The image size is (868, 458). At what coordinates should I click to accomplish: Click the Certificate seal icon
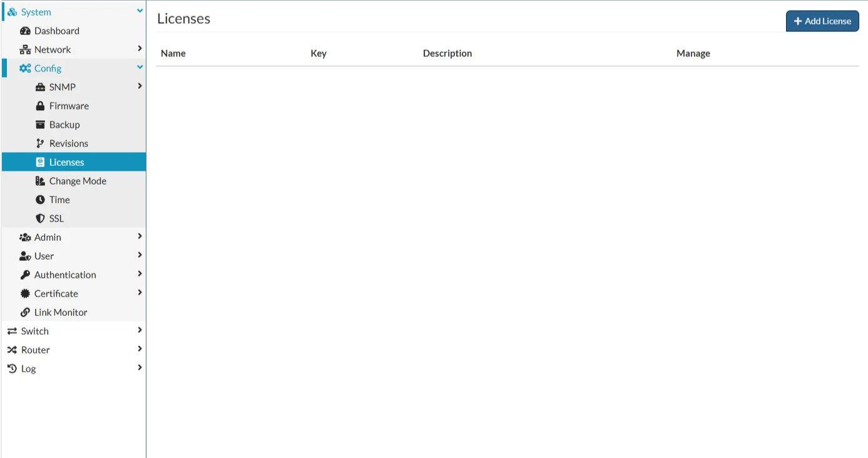(25, 293)
